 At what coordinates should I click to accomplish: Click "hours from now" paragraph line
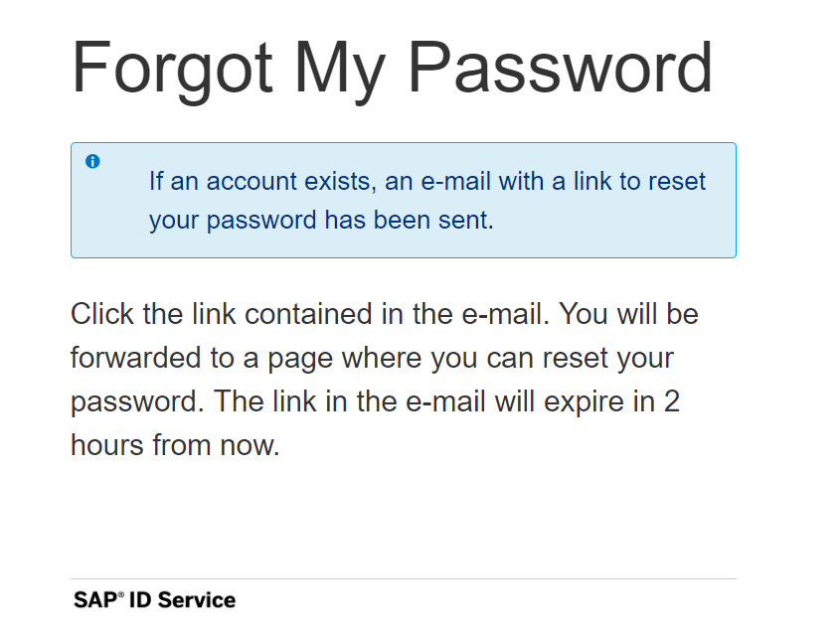175,445
